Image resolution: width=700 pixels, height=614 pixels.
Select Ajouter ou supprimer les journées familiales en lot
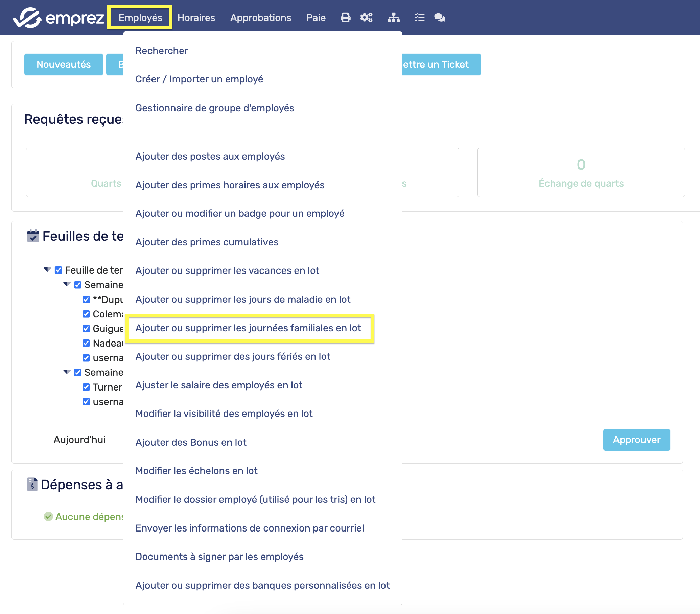[x=248, y=328]
